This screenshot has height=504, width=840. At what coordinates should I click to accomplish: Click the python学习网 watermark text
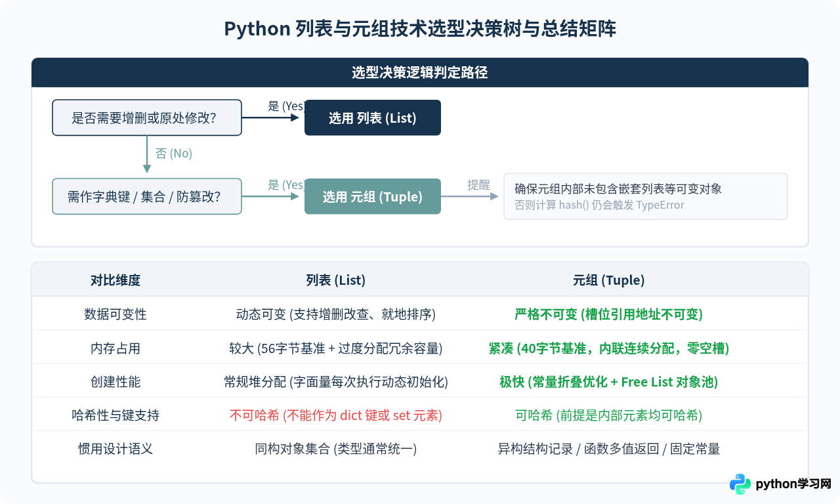click(x=793, y=484)
